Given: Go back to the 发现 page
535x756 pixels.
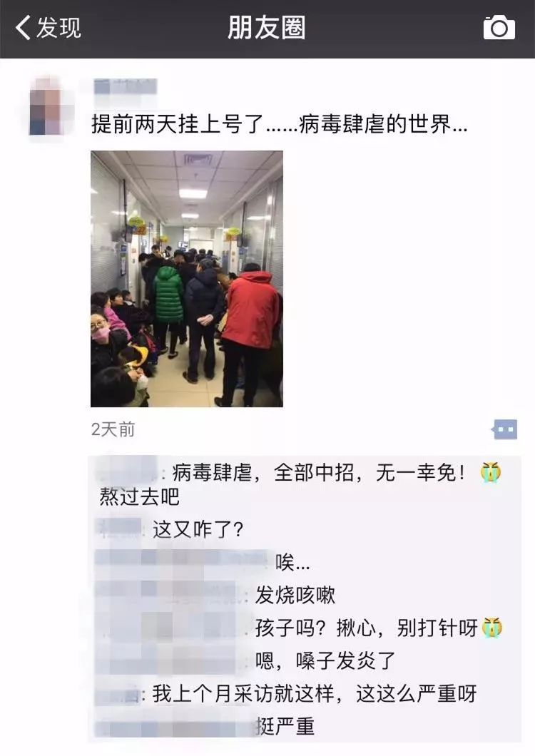Looking at the screenshot, I should coord(49,28).
